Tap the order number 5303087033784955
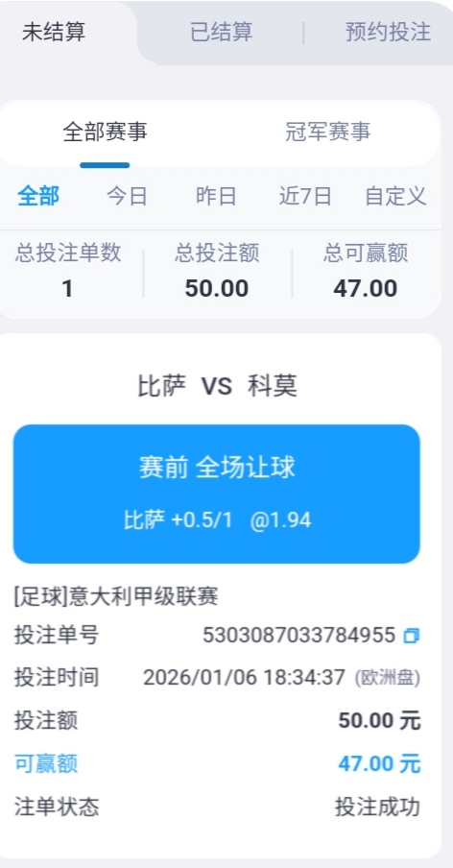The width and height of the screenshot is (453, 868). [x=298, y=636]
